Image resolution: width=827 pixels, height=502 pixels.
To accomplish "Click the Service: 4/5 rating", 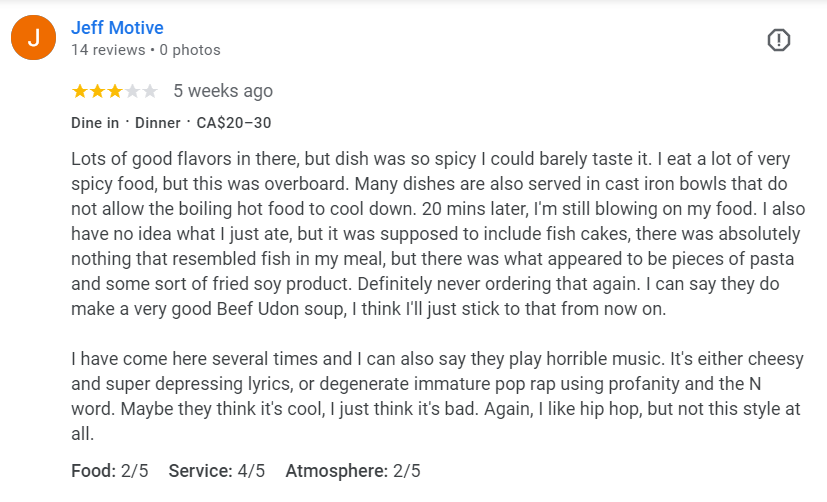I will 217,470.
